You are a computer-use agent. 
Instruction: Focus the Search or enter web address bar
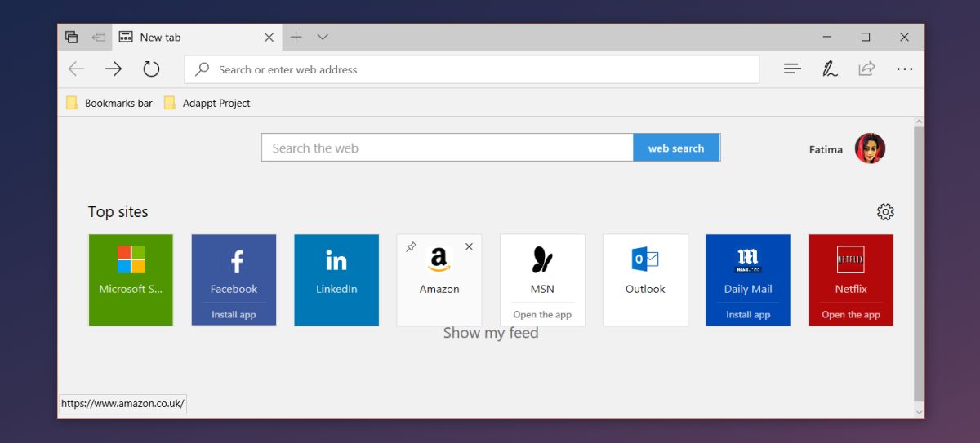pyautogui.click(x=472, y=69)
